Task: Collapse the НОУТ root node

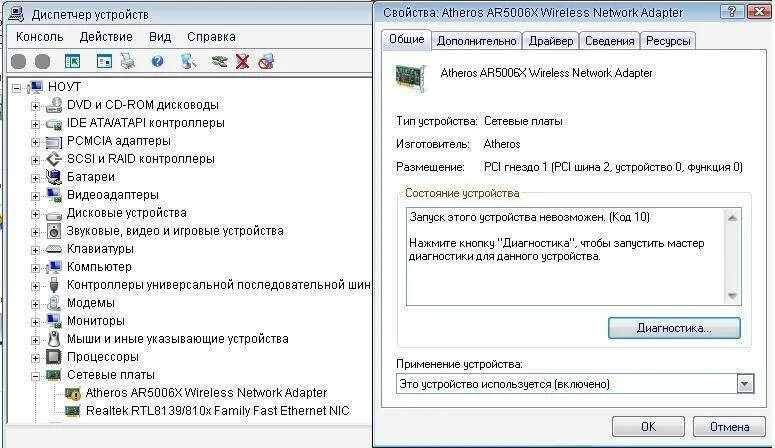Action: pos(17,88)
